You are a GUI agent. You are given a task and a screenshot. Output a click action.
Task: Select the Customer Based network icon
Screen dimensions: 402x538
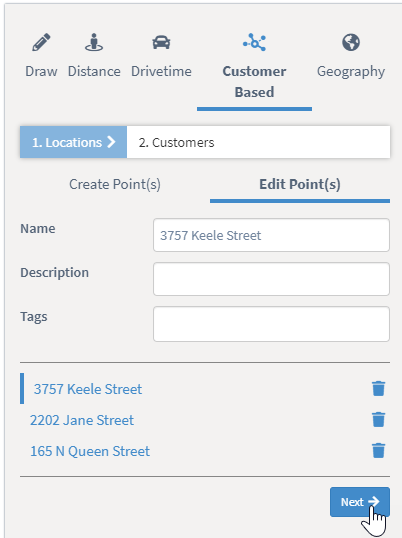(x=255, y=43)
